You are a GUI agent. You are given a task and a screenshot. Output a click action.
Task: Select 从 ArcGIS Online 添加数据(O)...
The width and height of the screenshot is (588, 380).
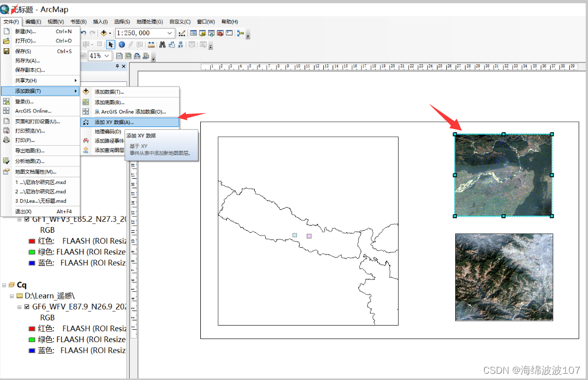(130, 111)
